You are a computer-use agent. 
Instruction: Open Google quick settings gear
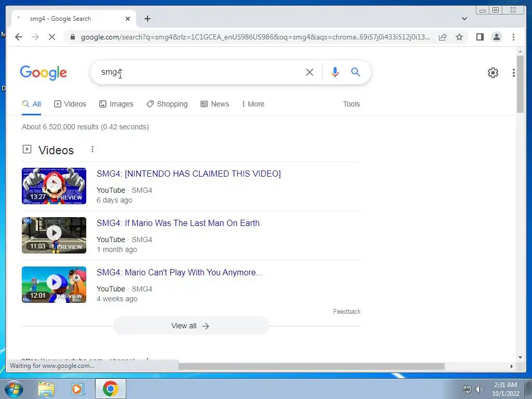tap(493, 73)
